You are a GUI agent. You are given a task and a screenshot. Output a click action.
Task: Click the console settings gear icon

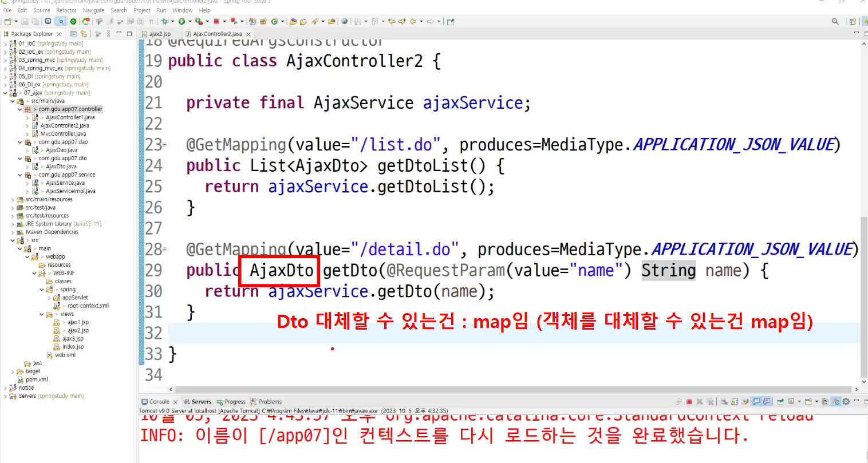tap(846, 402)
